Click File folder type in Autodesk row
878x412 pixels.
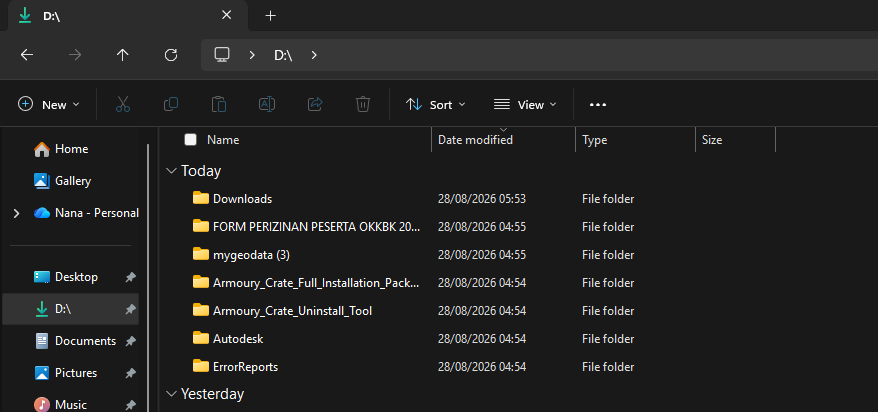tap(608, 339)
